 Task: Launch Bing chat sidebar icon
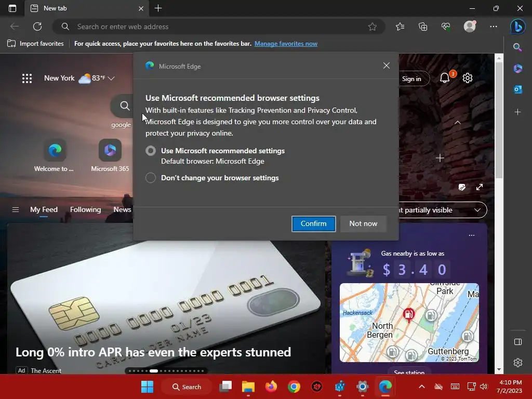pyautogui.click(x=518, y=26)
